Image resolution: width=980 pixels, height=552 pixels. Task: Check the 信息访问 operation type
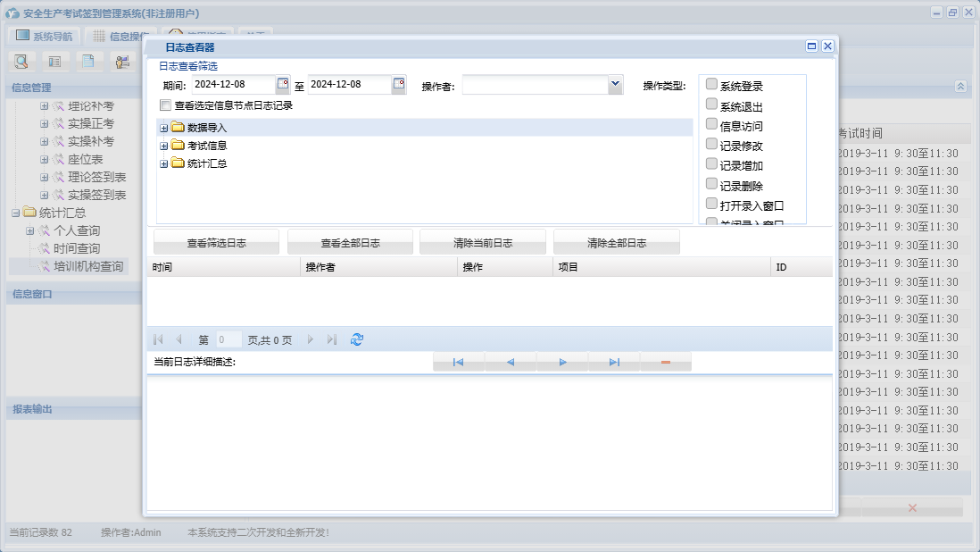(711, 124)
